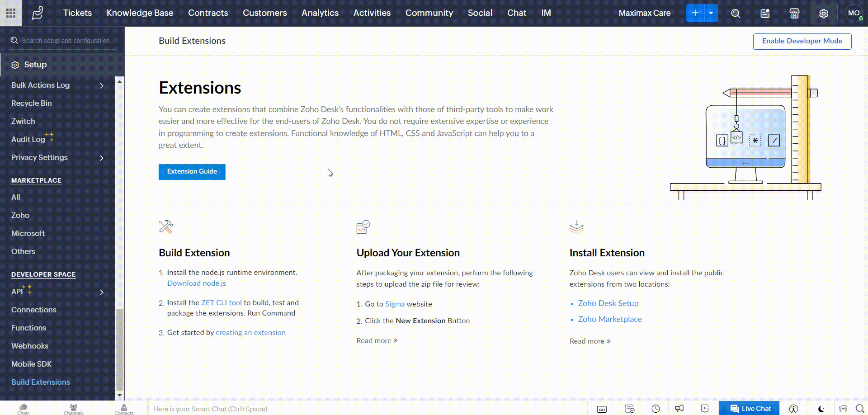Click the announcements megaphone icon

click(x=679, y=409)
